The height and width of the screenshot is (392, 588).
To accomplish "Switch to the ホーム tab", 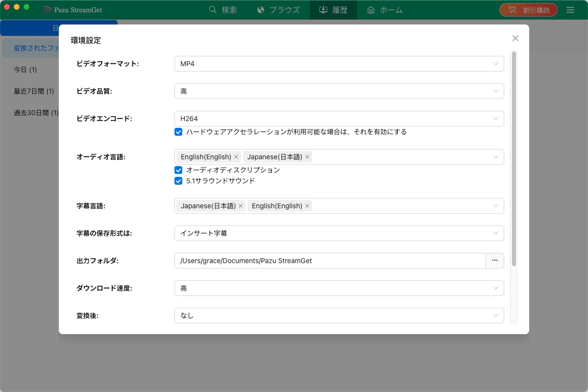I will pos(385,10).
